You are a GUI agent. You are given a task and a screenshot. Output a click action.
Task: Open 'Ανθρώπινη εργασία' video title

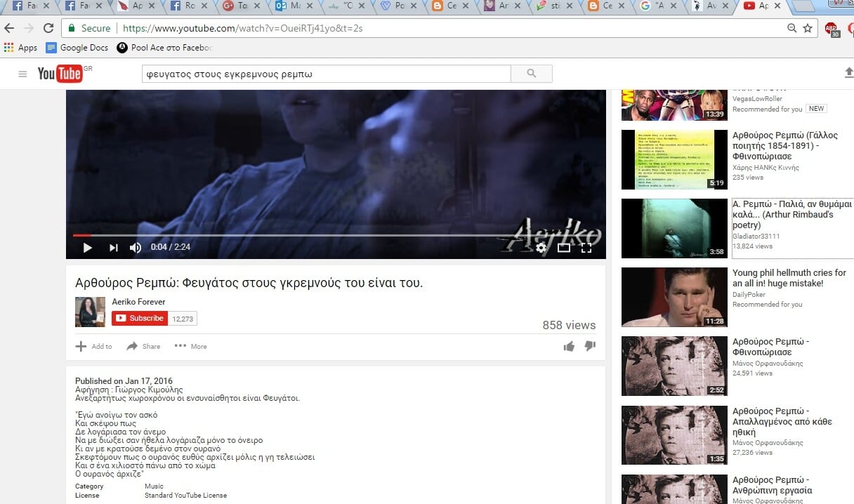773,485
